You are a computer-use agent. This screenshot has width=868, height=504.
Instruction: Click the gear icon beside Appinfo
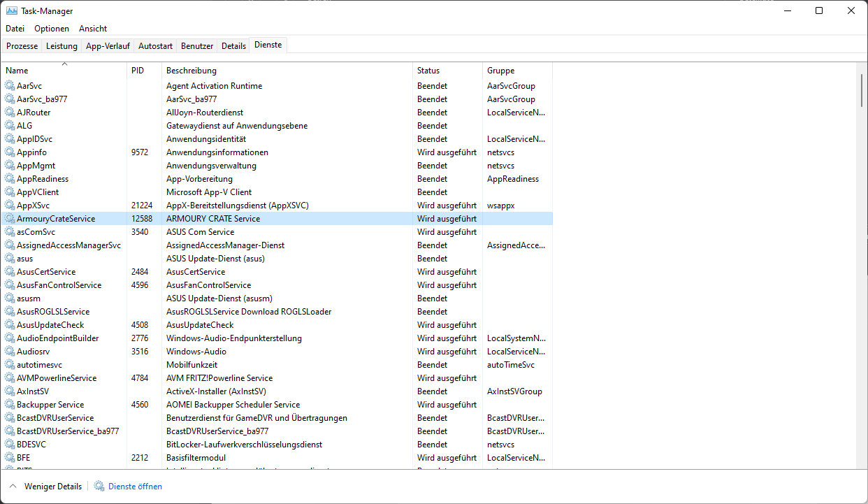[x=10, y=152]
